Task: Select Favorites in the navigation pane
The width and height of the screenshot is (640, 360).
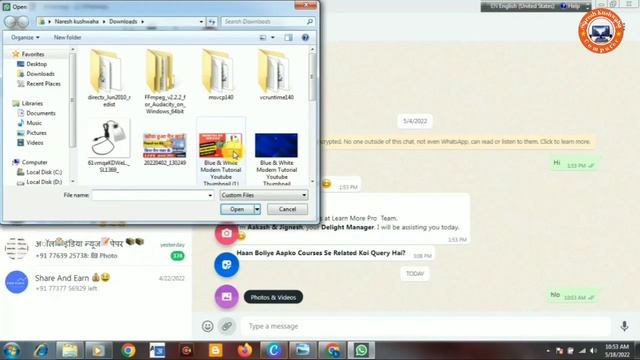Action: pos(33,54)
